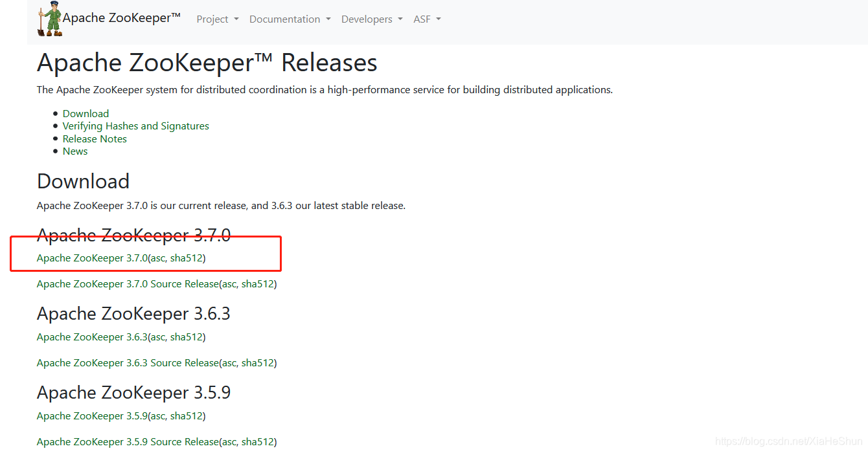Go to the Release Notes link
The height and width of the screenshot is (453, 868).
click(x=95, y=138)
